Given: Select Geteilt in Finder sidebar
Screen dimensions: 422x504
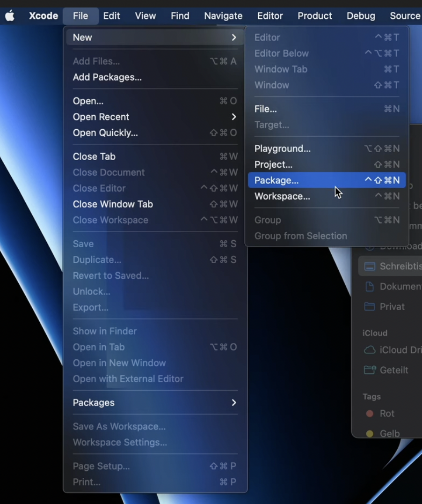Looking at the screenshot, I should (x=391, y=370).
